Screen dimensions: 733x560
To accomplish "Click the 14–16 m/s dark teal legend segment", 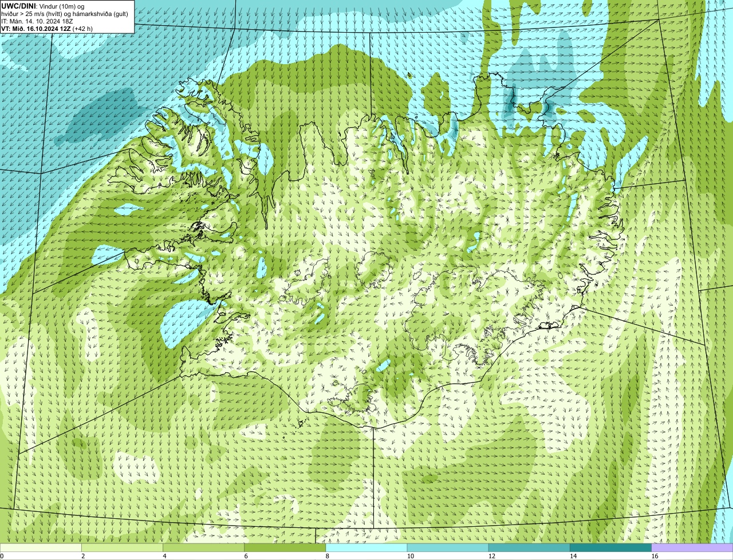I will click(610, 547).
